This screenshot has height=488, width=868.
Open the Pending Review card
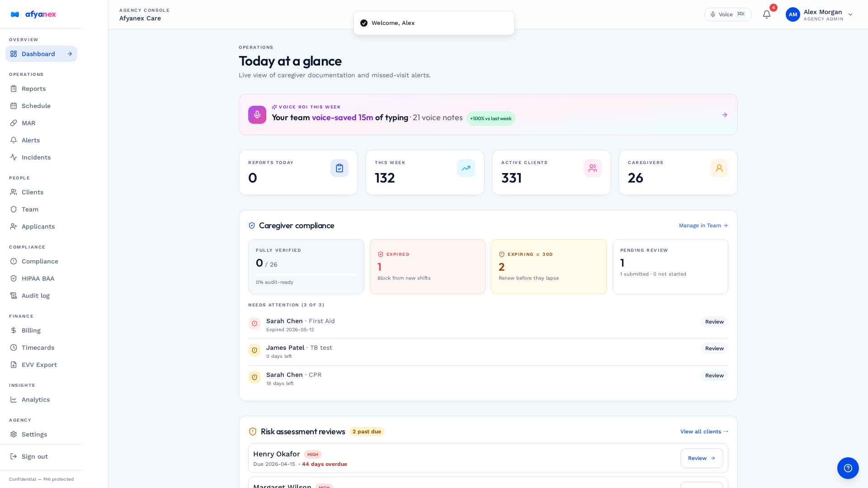click(670, 267)
